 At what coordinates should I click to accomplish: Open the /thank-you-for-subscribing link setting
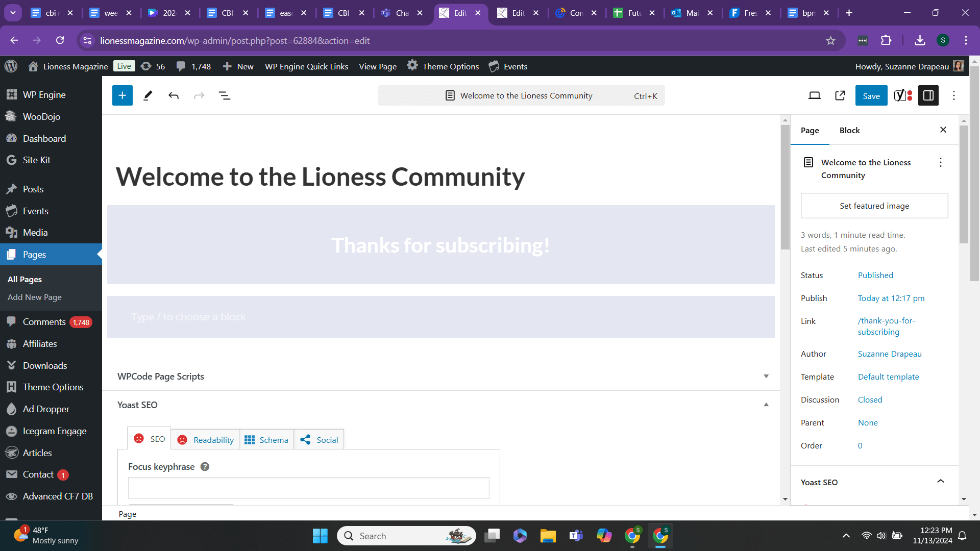[x=886, y=326]
